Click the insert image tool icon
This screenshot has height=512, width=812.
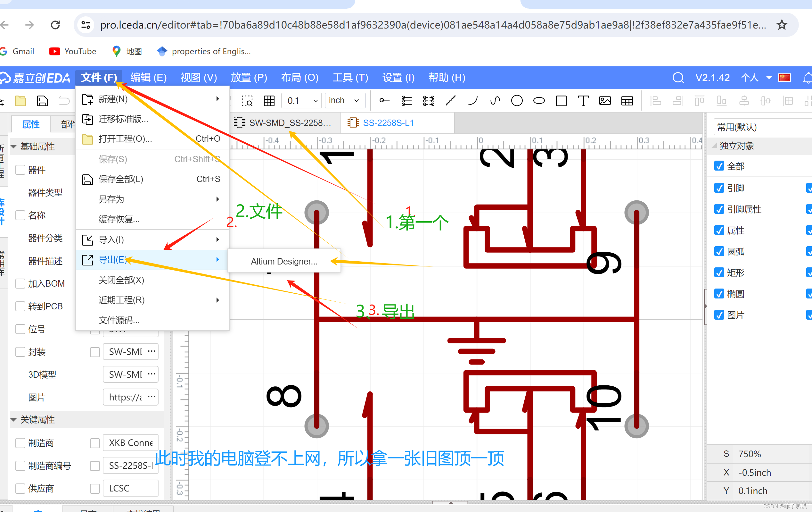(x=605, y=101)
